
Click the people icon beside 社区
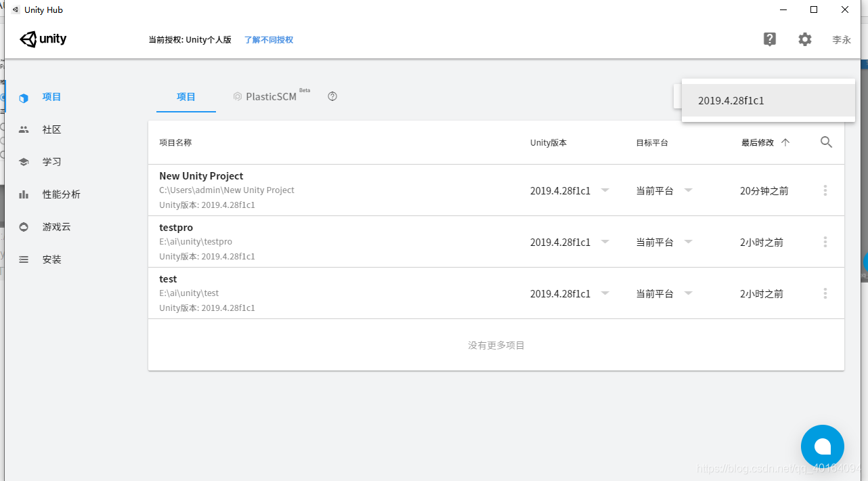coord(24,129)
